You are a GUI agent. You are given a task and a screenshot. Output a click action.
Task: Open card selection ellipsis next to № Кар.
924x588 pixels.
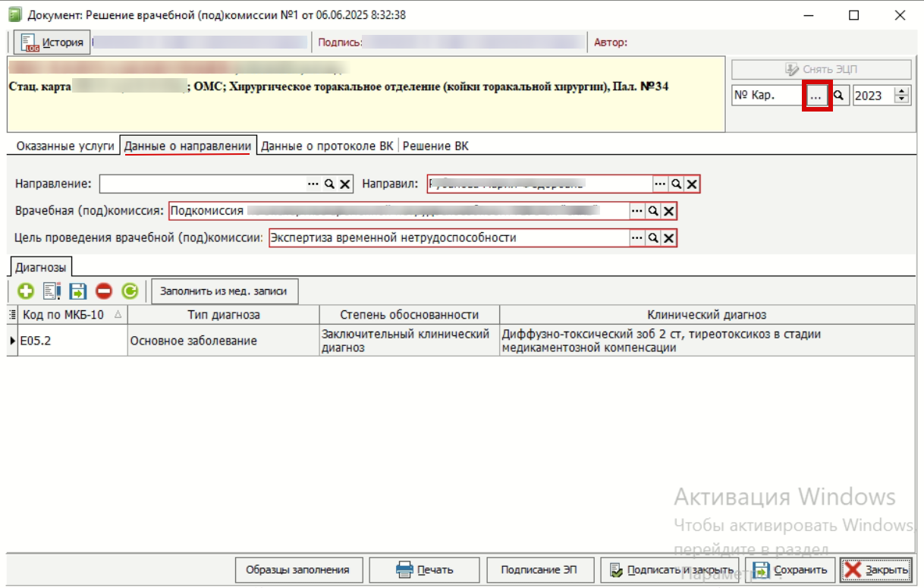pyautogui.click(x=816, y=96)
